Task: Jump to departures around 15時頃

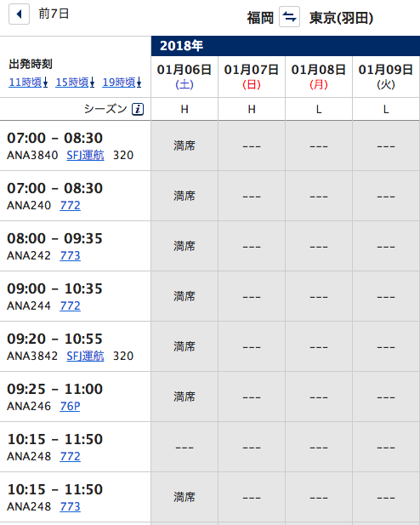Action: point(75,82)
